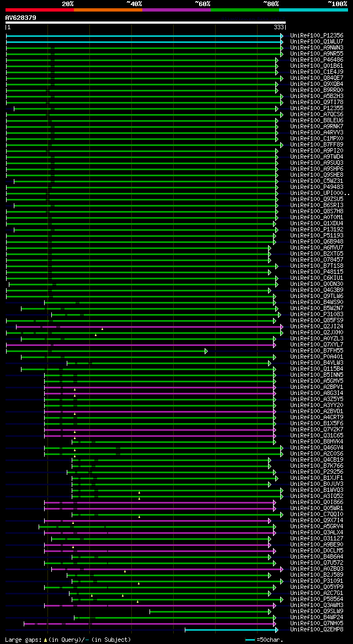Select the UniRef100_B8HVK4 label
This screenshot has width=353, height=644.
[x=317, y=441]
